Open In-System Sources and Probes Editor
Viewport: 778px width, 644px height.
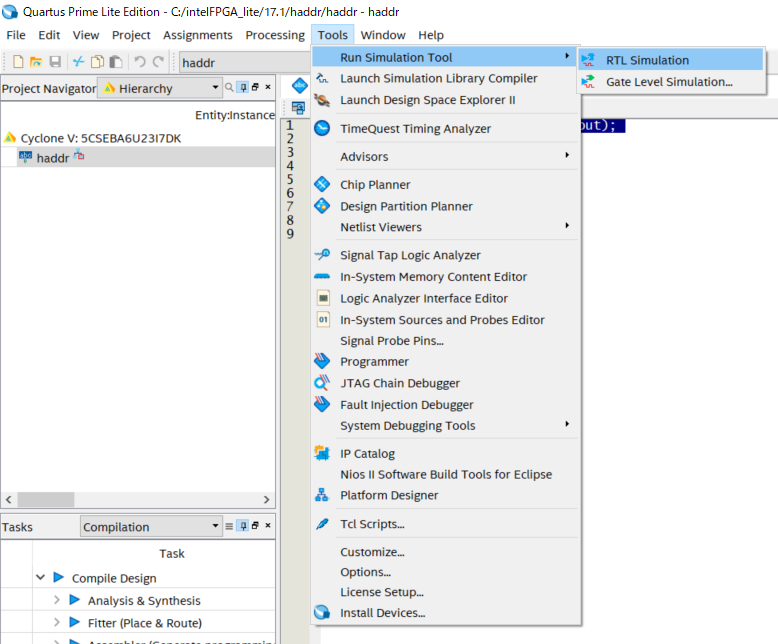(x=445, y=320)
